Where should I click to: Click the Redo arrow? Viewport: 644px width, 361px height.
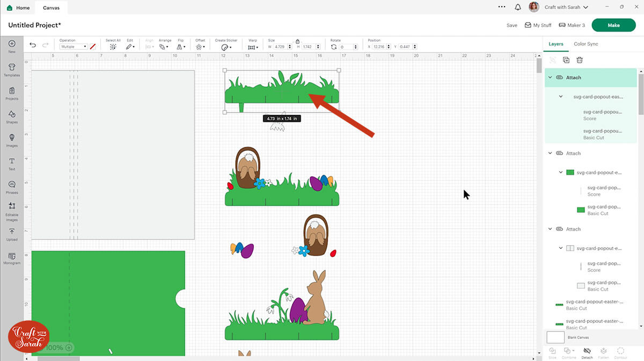point(46,46)
